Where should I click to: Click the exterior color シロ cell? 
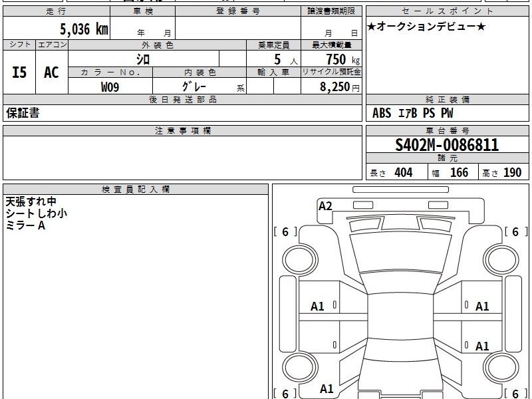143,59
